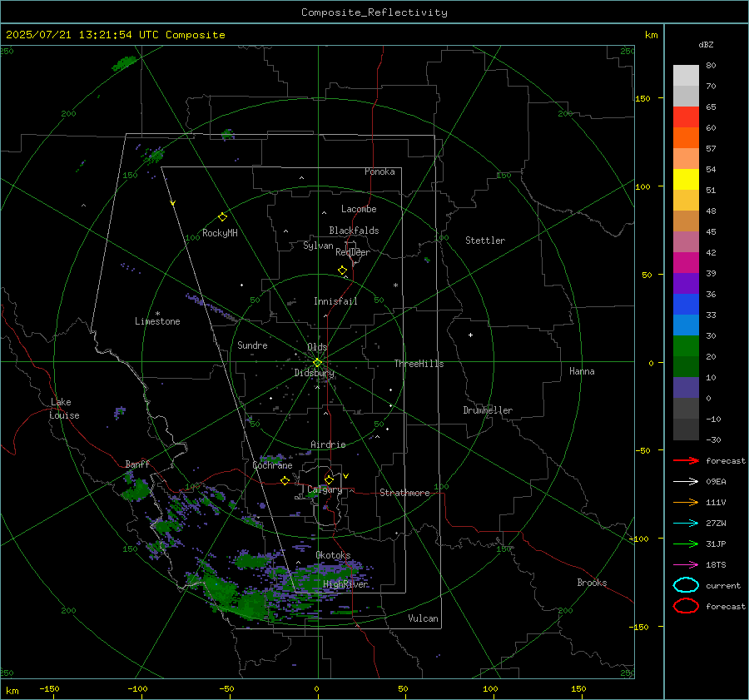Viewport: 749px width, 700px height.
Task: Click the Lake Louise label
Action: 64,409
